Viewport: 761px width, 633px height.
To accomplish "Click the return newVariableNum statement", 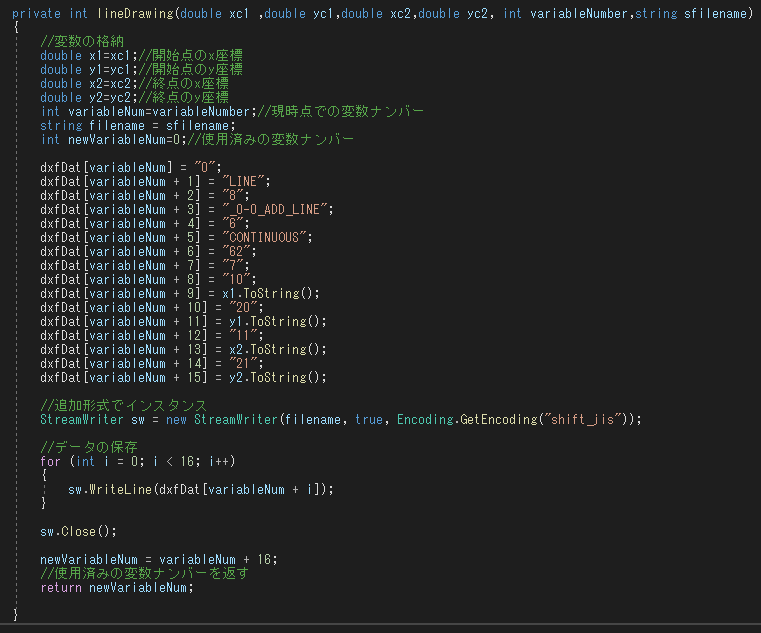I will 117,588.
